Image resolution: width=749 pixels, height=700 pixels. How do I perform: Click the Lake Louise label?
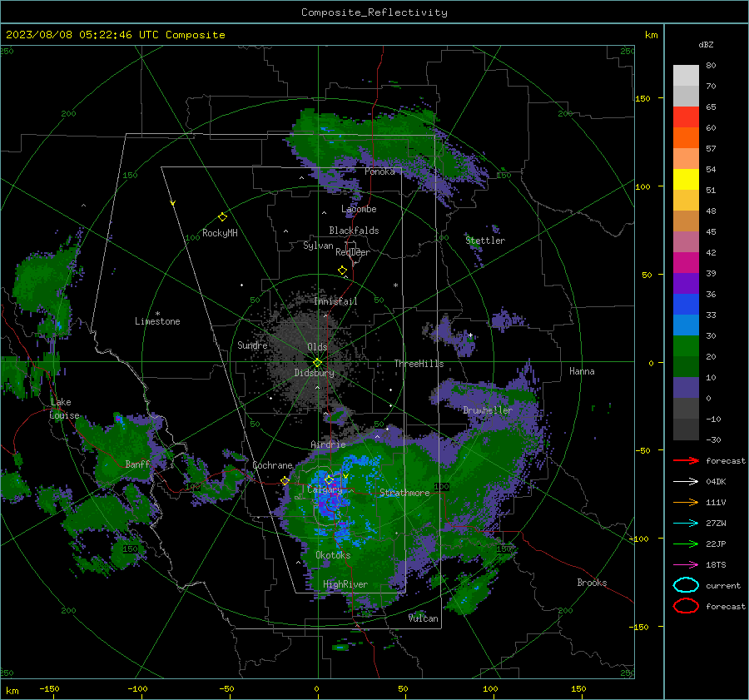64,409
